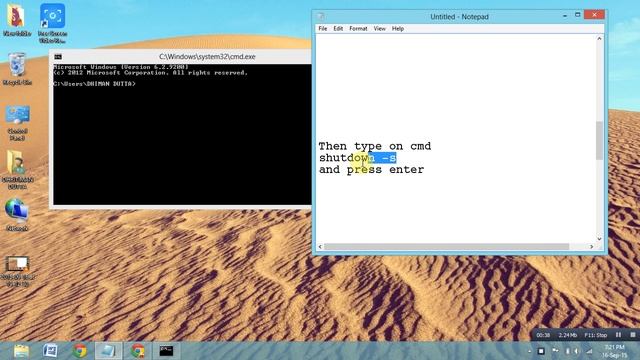640x360 pixels.
Task: Close the Untitled - Notepad window
Action: click(x=594, y=15)
